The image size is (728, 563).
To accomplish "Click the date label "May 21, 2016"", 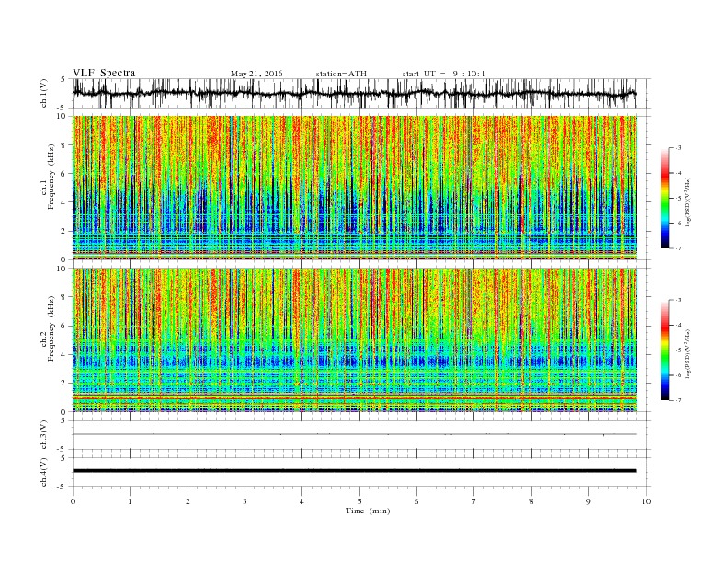I will pyautogui.click(x=256, y=74).
